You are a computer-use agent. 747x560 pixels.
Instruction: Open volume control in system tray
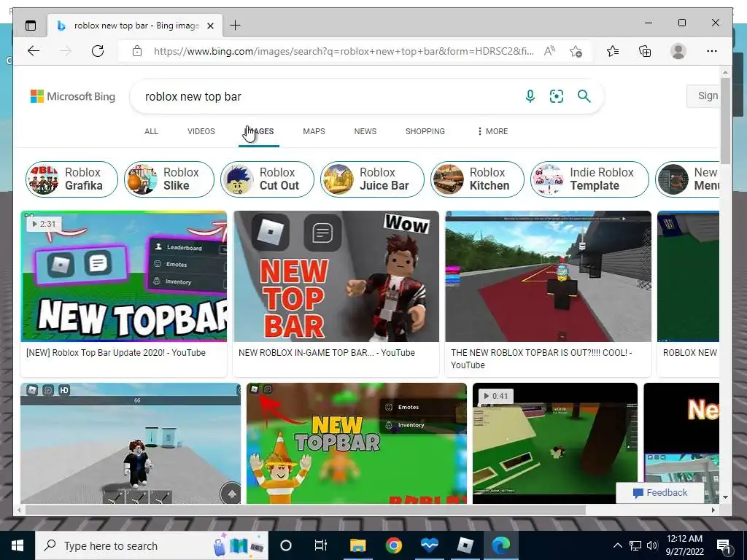(652, 545)
